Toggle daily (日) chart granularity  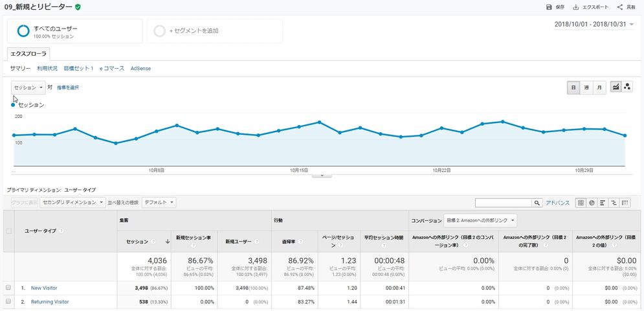(573, 87)
